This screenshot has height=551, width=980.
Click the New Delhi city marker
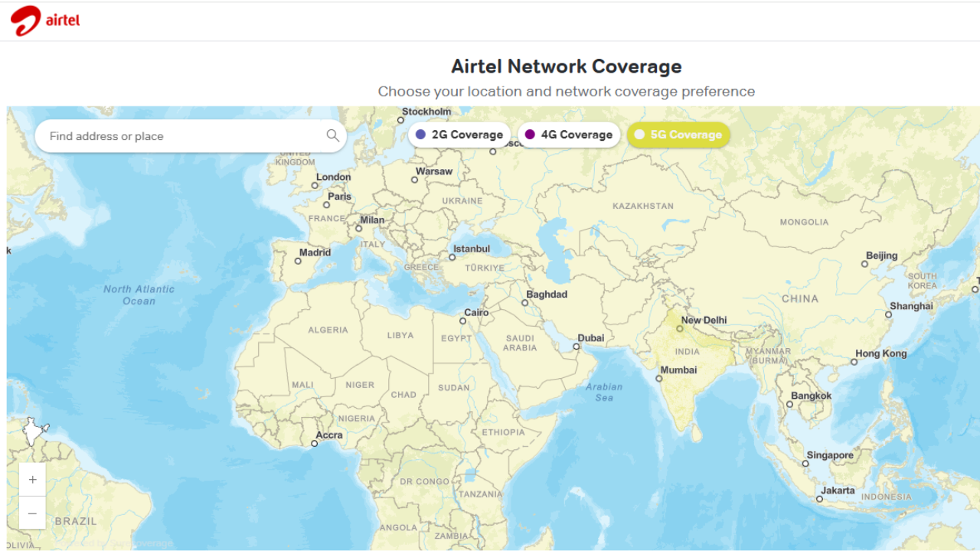(679, 328)
